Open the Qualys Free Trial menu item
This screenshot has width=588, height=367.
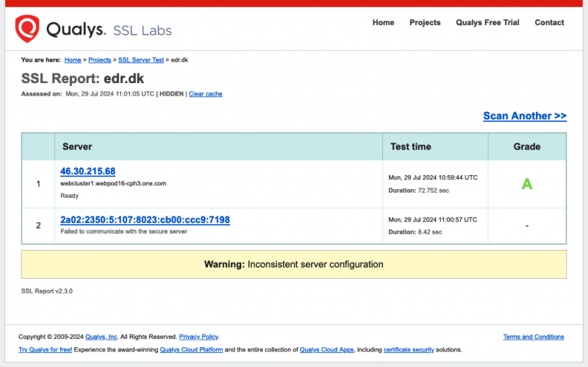pyautogui.click(x=487, y=23)
